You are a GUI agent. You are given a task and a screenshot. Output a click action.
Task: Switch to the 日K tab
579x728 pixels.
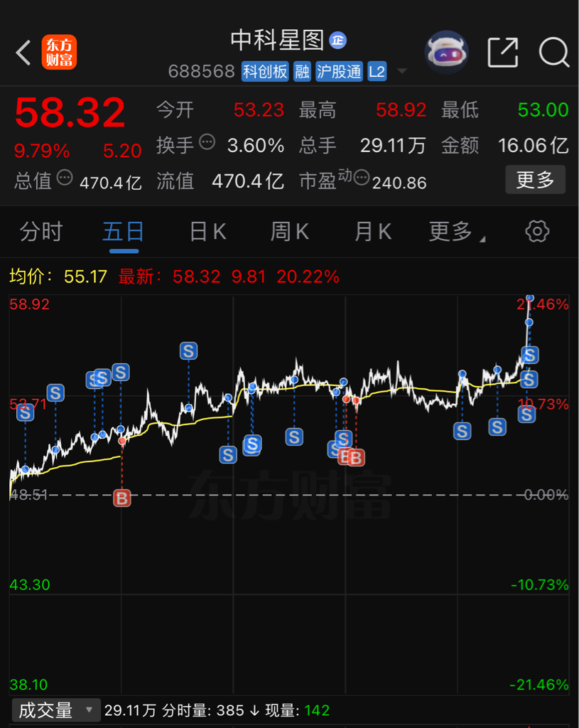[208, 231]
